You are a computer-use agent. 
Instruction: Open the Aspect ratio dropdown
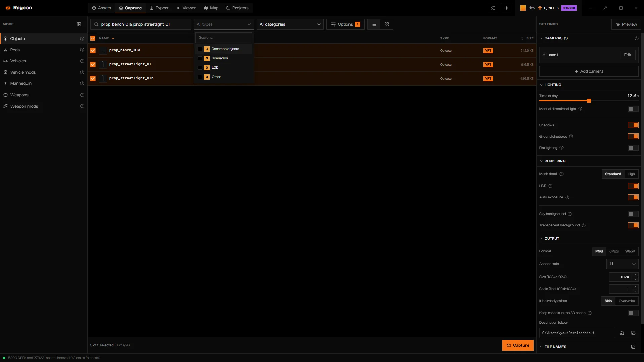[623, 264]
